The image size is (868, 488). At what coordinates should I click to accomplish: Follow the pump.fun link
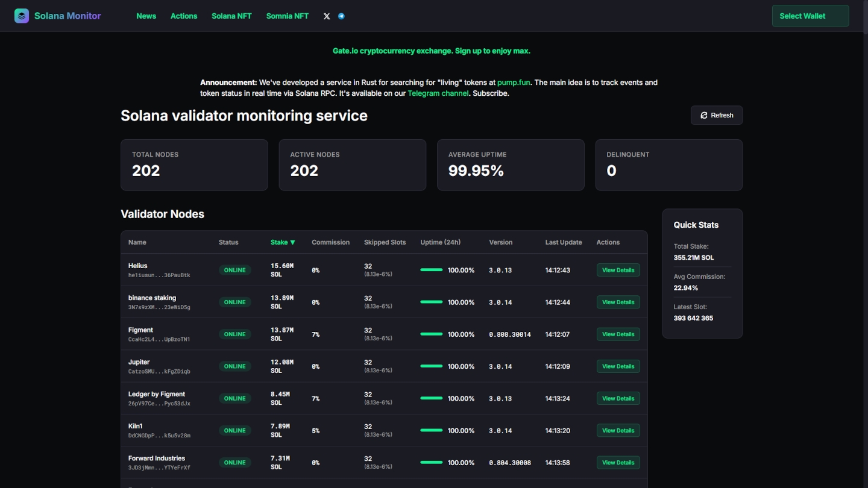[514, 83]
